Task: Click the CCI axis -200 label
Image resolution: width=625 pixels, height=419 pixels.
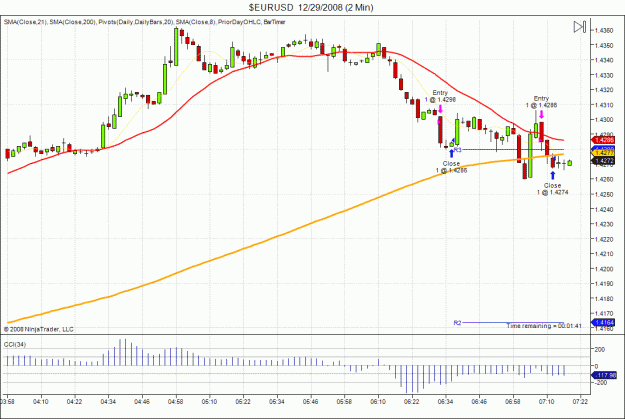Action: click(x=600, y=382)
